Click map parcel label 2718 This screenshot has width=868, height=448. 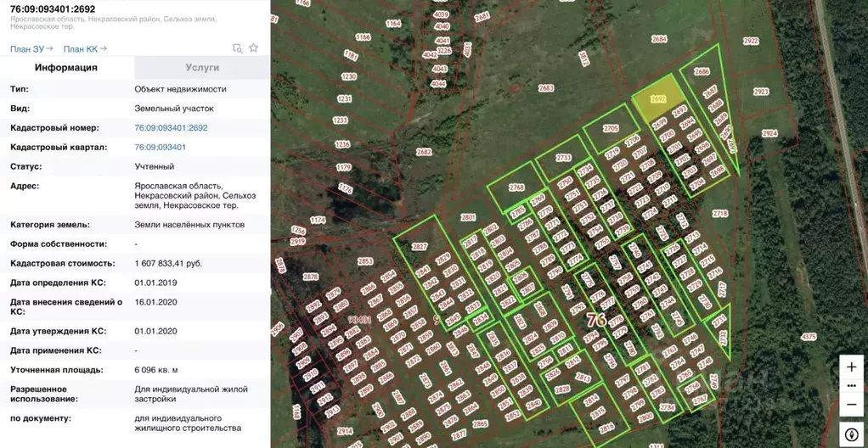tap(720, 214)
